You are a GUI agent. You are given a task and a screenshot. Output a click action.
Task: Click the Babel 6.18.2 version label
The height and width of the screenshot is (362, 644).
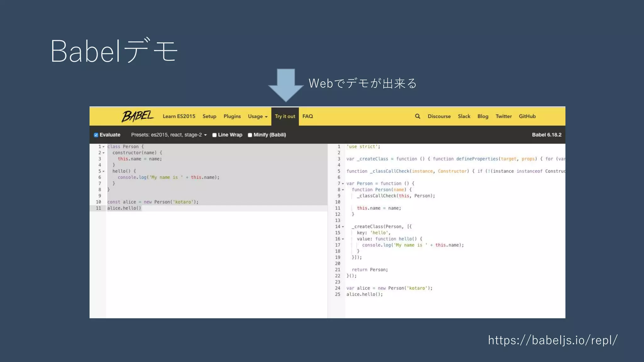click(547, 135)
